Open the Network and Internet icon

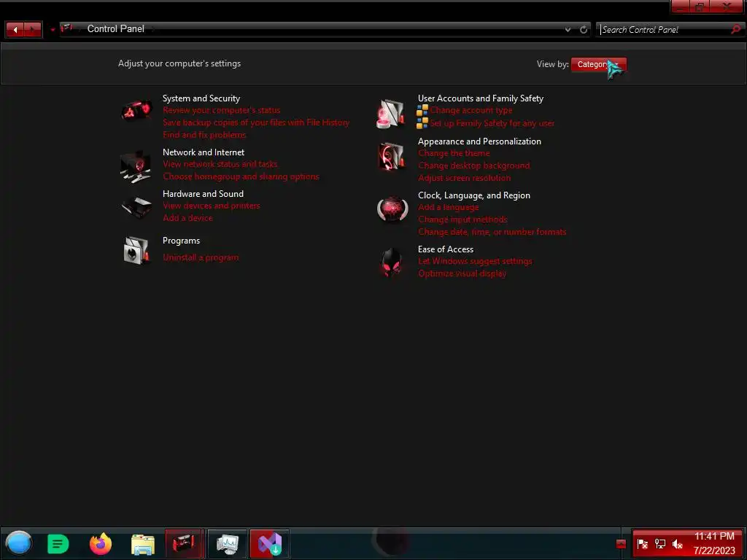136,167
